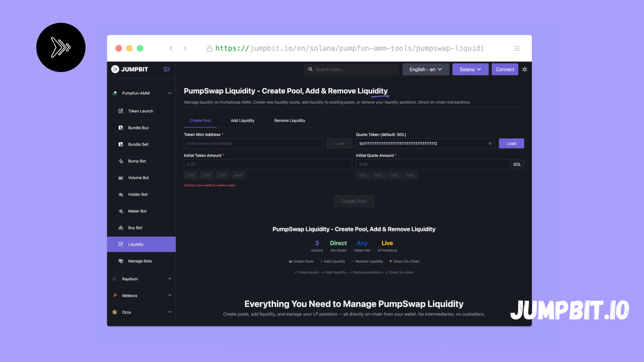The image size is (644, 362).
Task: Switch to the Remove Liquidity tab
Action: pos(289,121)
